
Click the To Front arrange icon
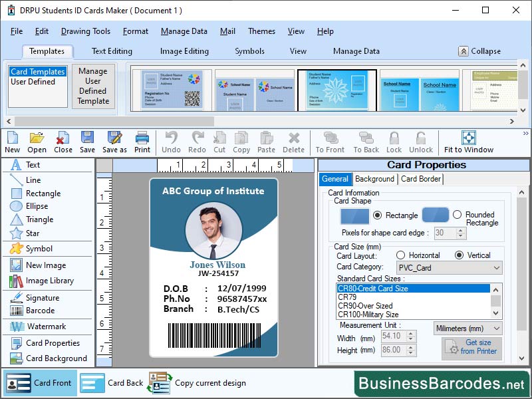(329, 142)
